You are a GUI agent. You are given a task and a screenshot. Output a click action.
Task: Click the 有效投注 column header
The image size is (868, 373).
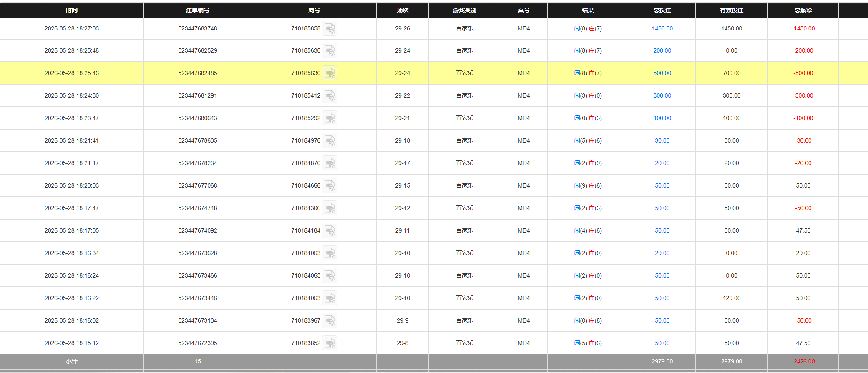tap(732, 10)
